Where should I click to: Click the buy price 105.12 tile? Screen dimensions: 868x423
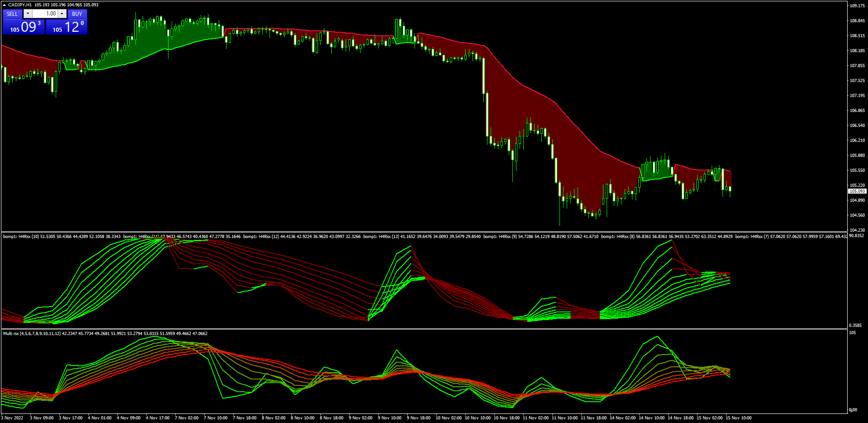(67, 27)
